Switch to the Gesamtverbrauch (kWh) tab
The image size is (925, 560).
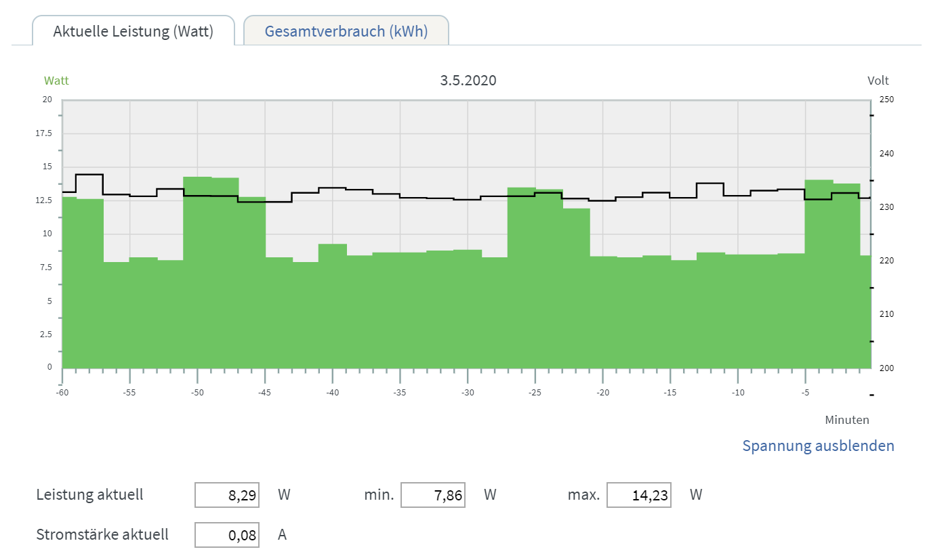pos(346,31)
